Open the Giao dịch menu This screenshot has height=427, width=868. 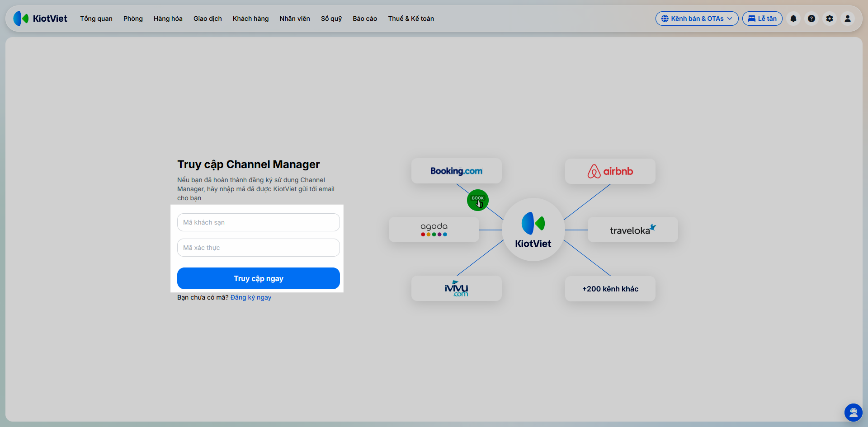tap(208, 19)
